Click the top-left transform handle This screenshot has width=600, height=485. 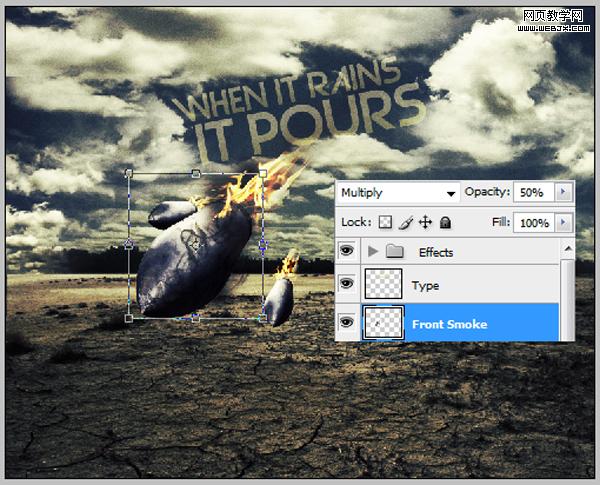[x=129, y=173]
